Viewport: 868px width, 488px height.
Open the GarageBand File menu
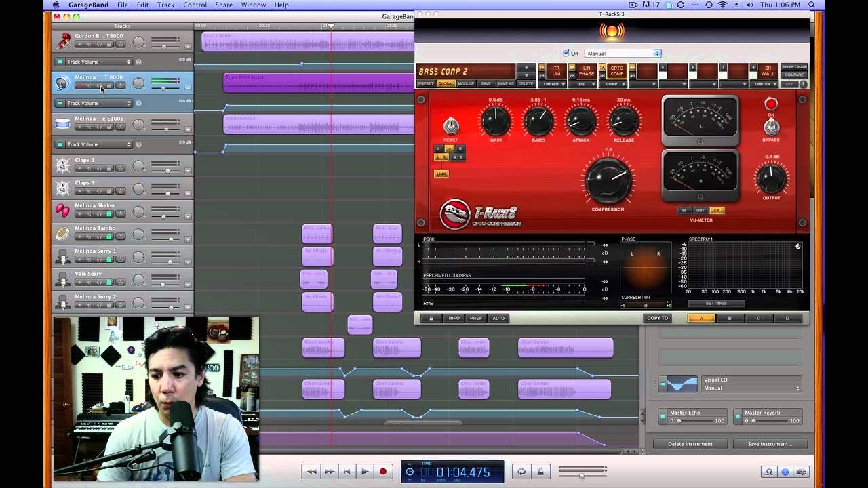122,5
